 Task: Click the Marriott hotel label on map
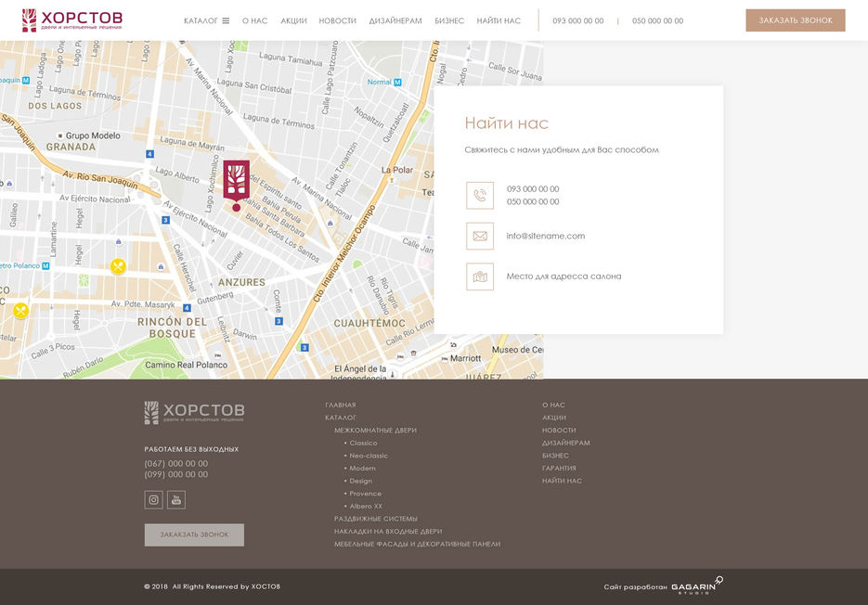coord(465,358)
